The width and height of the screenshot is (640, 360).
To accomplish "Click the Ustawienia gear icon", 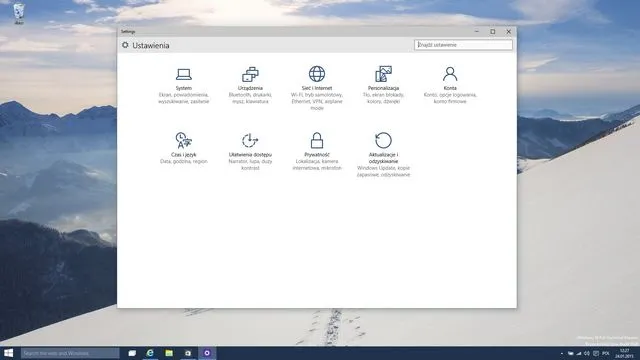I will pyautogui.click(x=125, y=45).
